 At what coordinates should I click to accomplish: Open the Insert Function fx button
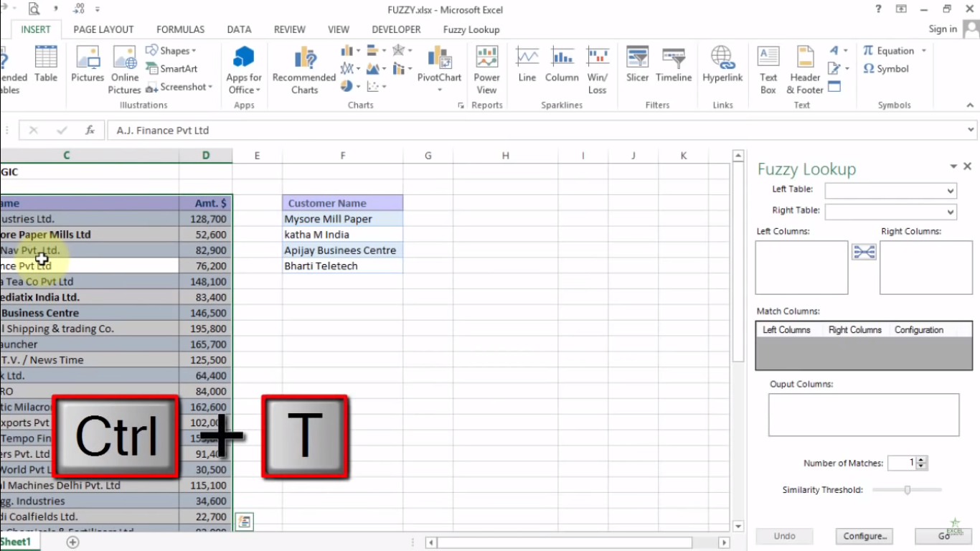pos(90,131)
